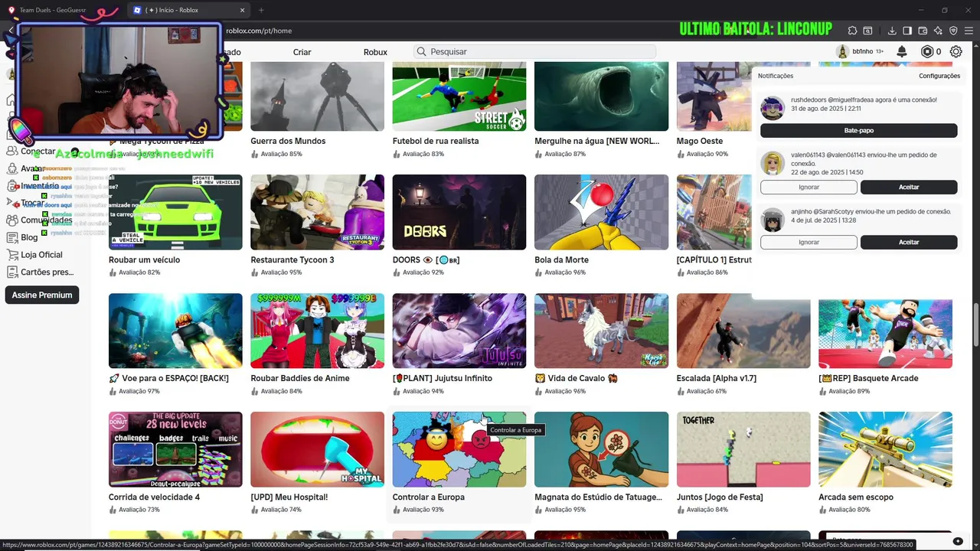The image size is (980, 551).
Task: Open the Blog sidebar icon
Action: click(x=11, y=237)
